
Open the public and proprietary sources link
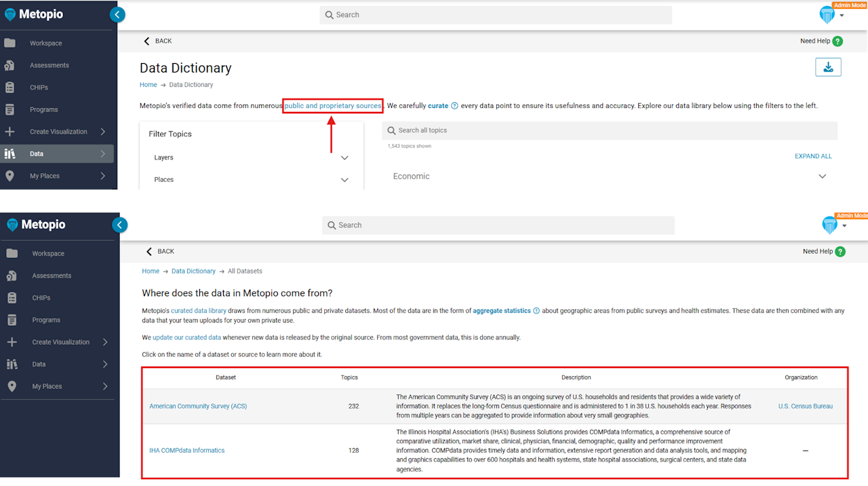coord(333,106)
